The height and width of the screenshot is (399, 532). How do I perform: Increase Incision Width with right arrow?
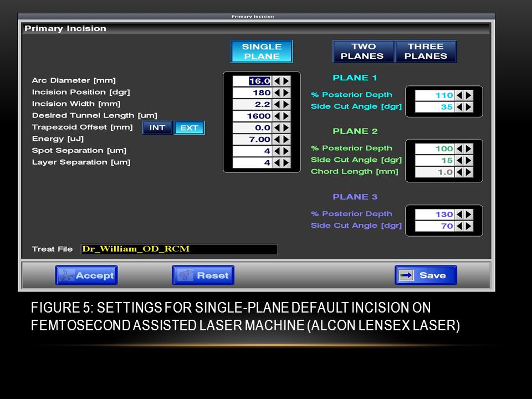point(287,105)
